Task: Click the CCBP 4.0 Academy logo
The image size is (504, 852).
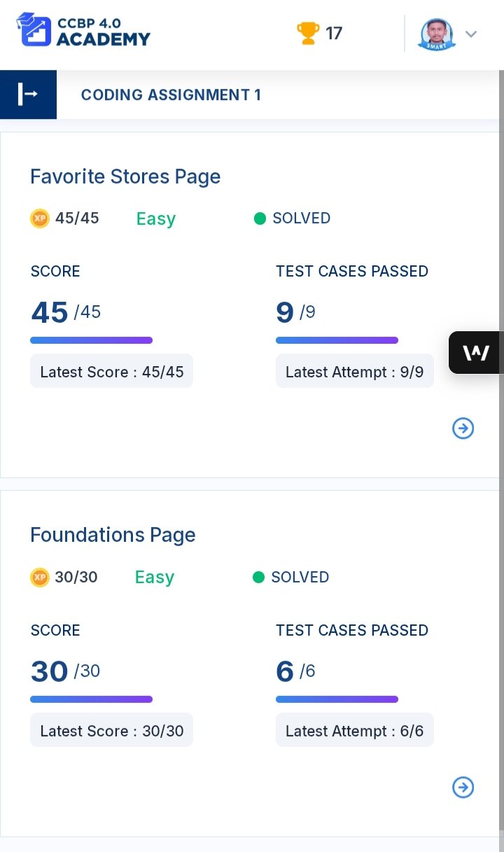Action: [x=83, y=31]
